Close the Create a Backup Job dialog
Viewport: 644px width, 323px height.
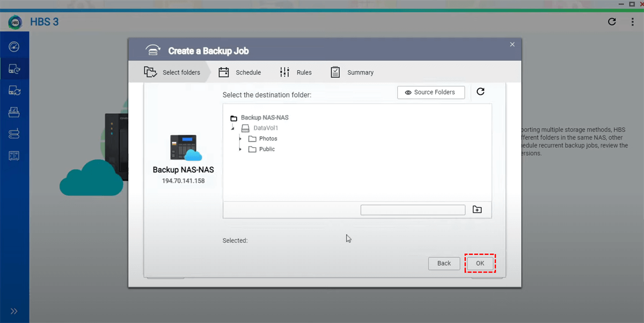click(x=513, y=45)
